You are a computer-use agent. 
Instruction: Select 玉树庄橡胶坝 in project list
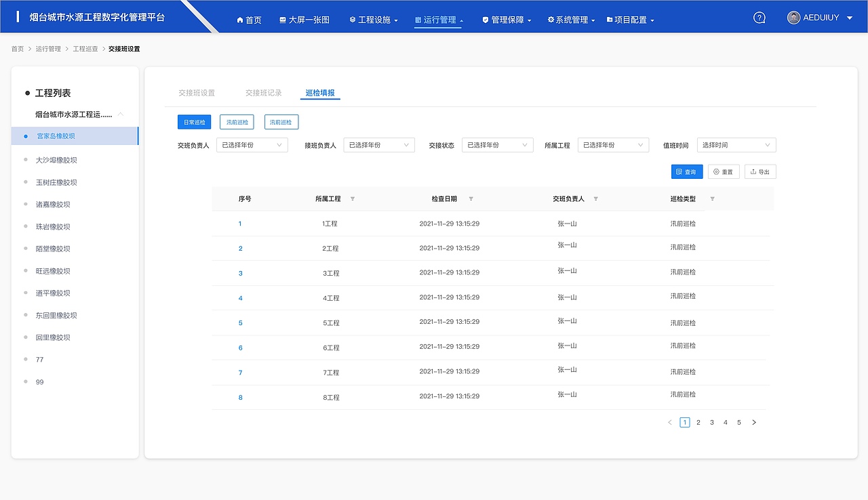pos(56,183)
